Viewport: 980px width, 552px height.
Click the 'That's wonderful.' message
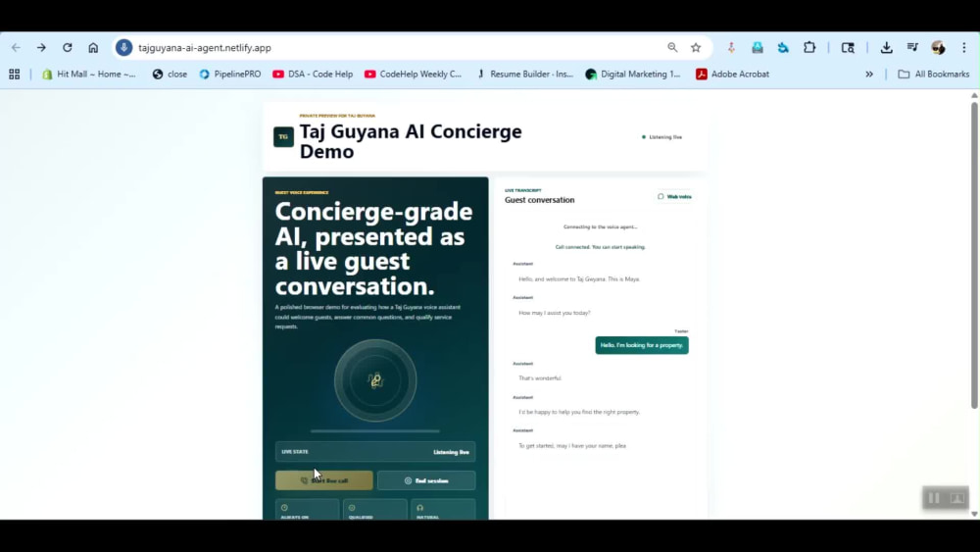(540, 378)
